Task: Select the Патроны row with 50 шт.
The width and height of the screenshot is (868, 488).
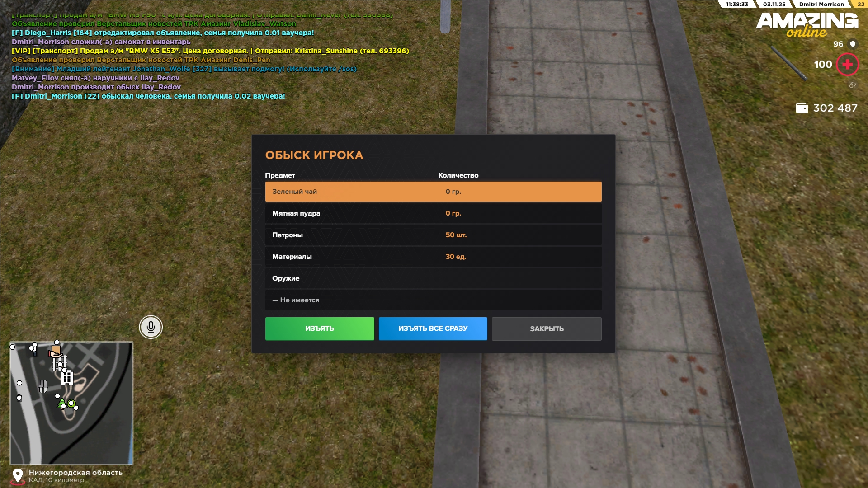Action: tap(433, 235)
